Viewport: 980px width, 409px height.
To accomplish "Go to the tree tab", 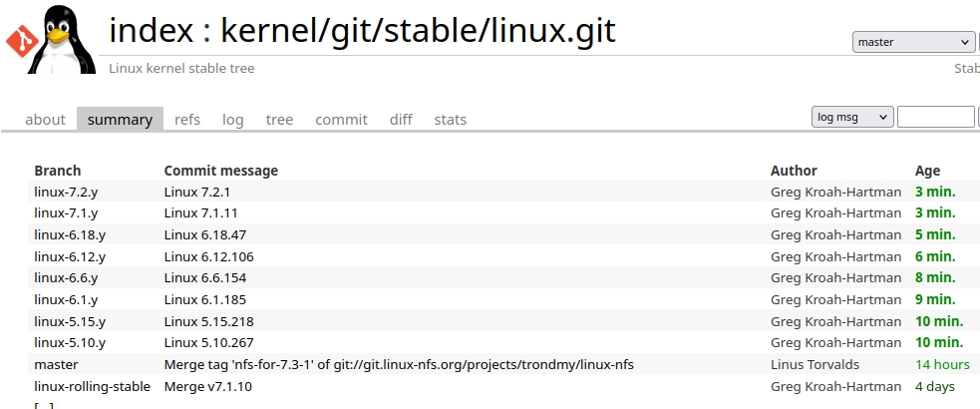I will coord(279,120).
